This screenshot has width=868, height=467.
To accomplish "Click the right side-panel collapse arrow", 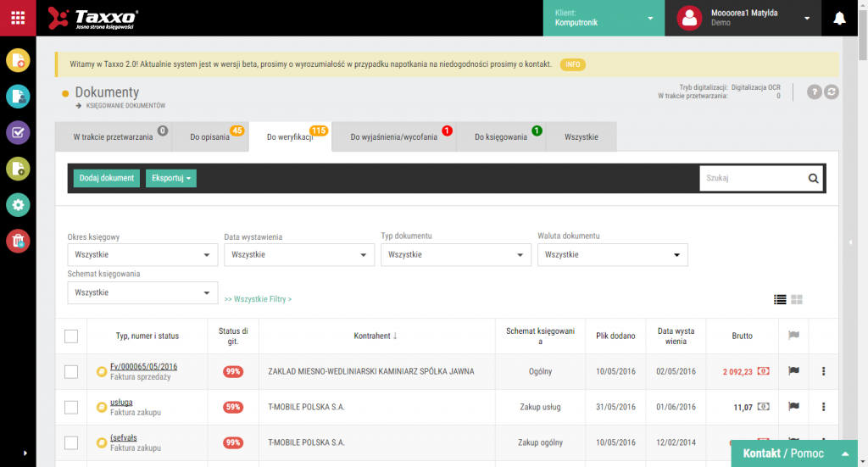I will tap(851, 242).
